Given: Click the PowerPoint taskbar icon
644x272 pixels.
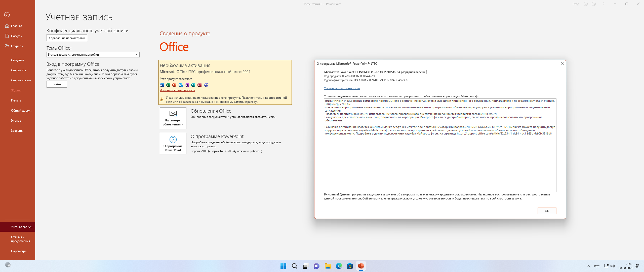Looking at the screenshot, I should (361, 266).
